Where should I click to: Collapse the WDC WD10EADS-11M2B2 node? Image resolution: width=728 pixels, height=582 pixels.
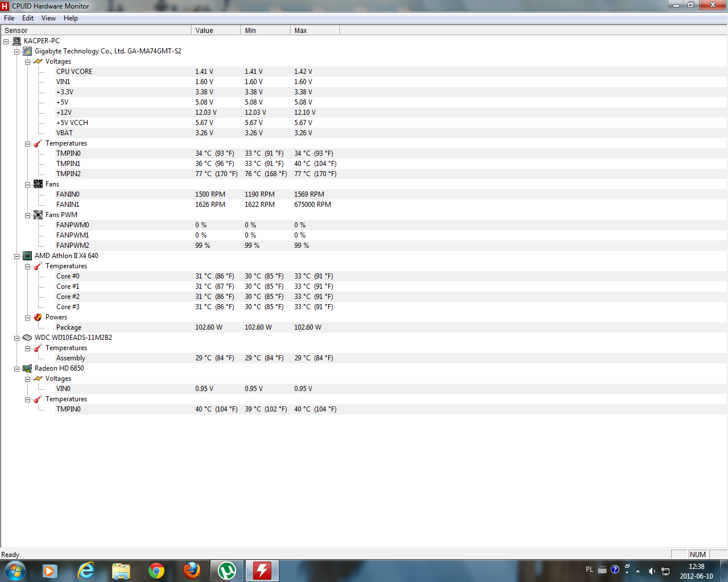[x=16, y=338]
